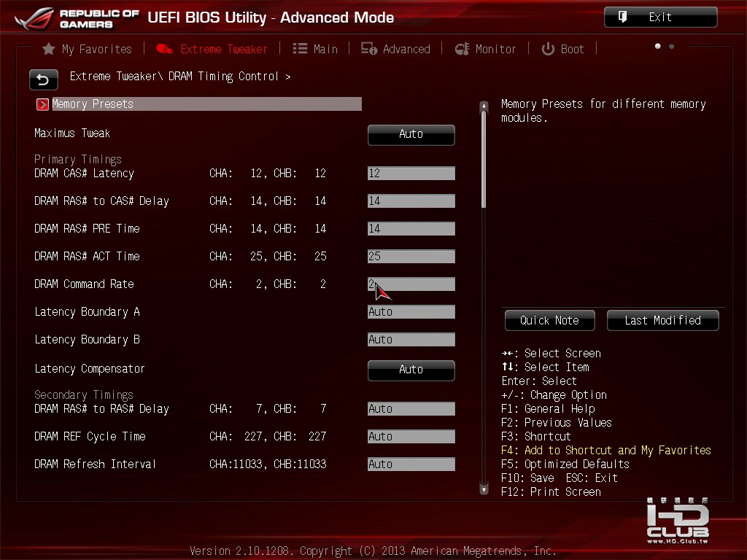Click the Main tab list icon

tap(300, 49)
